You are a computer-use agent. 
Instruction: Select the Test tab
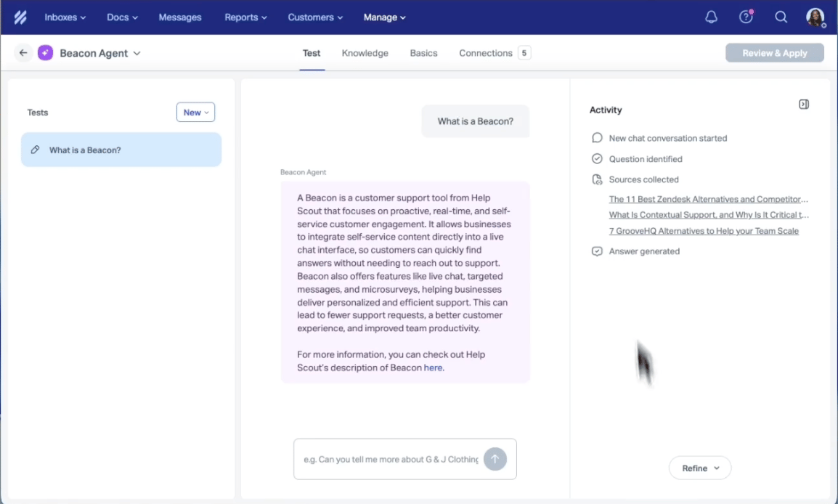point(312,53)
